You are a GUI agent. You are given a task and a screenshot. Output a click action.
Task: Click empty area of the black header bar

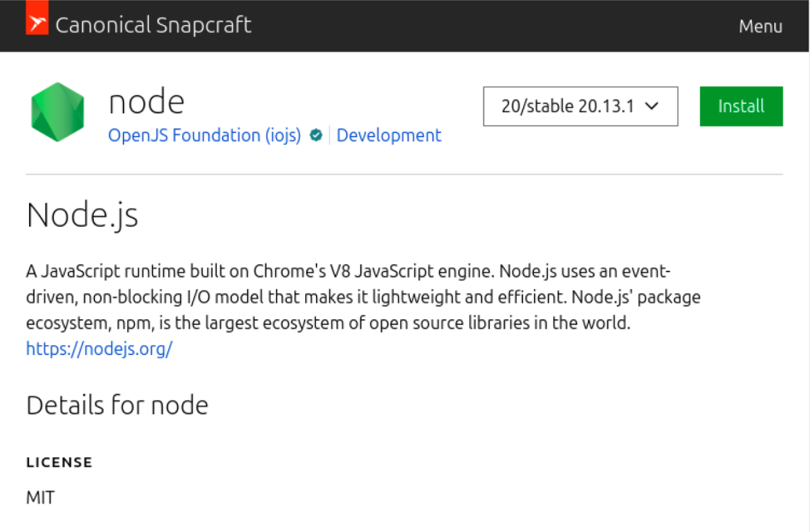point(473,26)
